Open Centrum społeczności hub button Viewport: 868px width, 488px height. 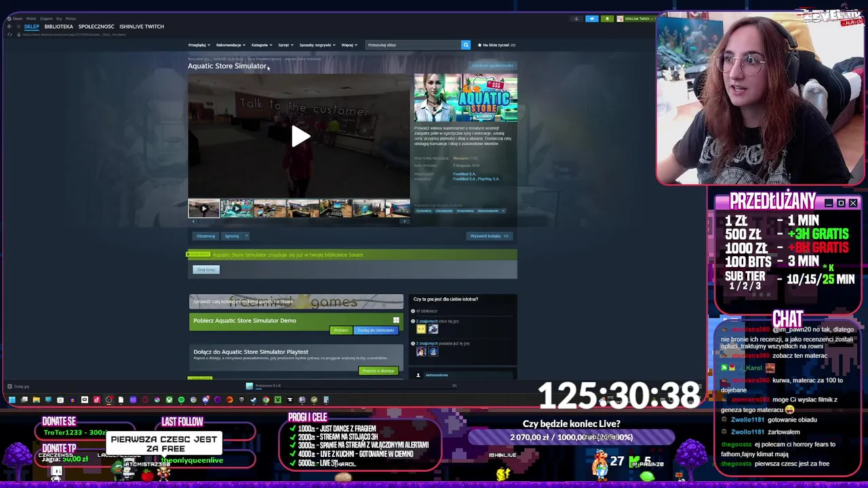click(x=493, y=66)
